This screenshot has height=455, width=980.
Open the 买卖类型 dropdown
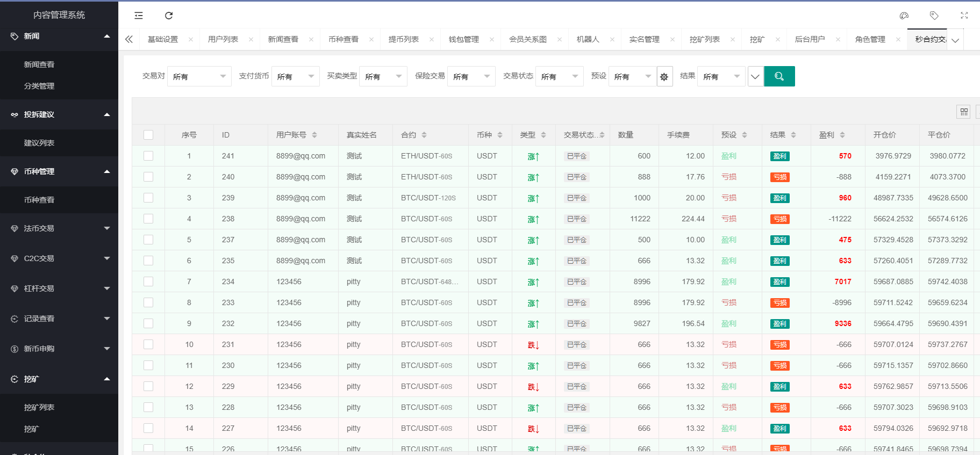point(383,77)
